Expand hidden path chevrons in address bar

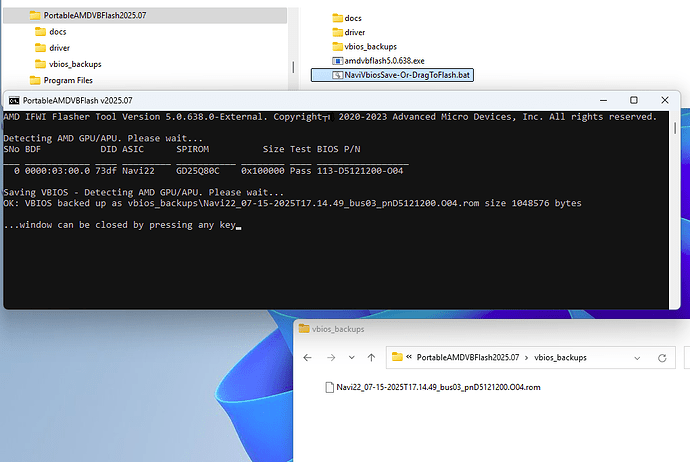409,357
